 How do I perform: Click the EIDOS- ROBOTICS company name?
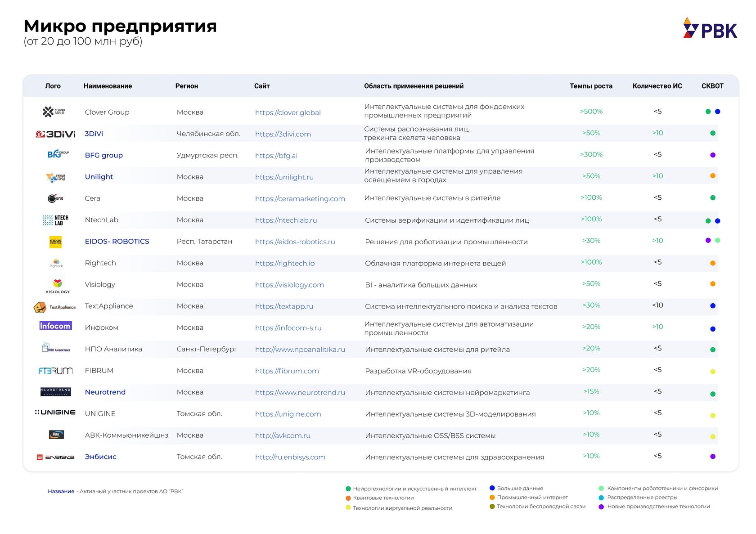coord(117,242)
